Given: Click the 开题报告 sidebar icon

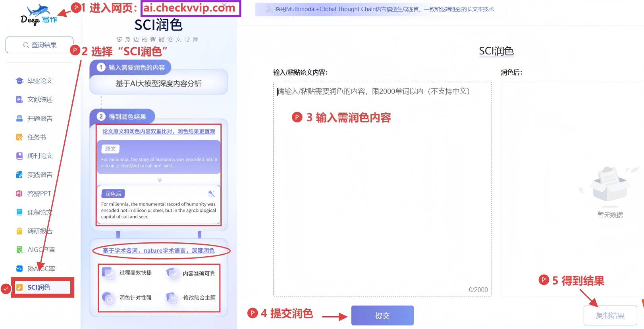Looking at the screenshot, I should [x=19, y=118].
